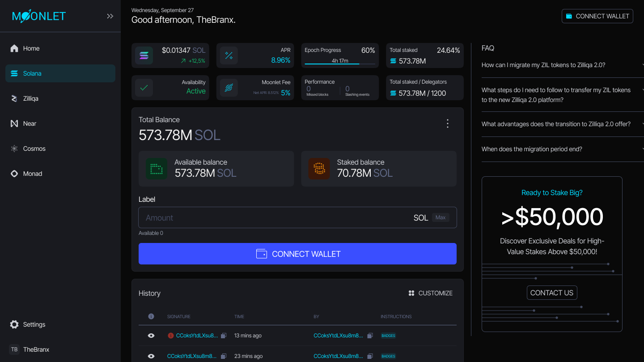Expand FAQ on Zilliqa 2.0 transition advantages
The height and width of the screenshot is (362, 644).
tap(563, 124)
